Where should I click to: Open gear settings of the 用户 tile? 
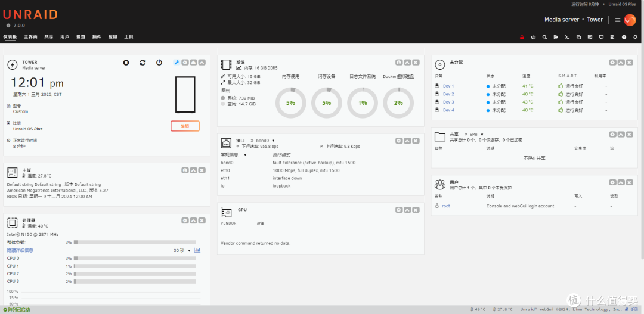[612, 182]
